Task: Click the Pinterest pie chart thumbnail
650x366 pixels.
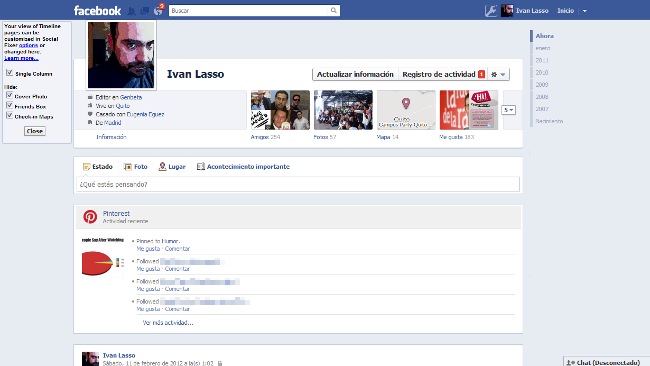Action: (103, 258)
